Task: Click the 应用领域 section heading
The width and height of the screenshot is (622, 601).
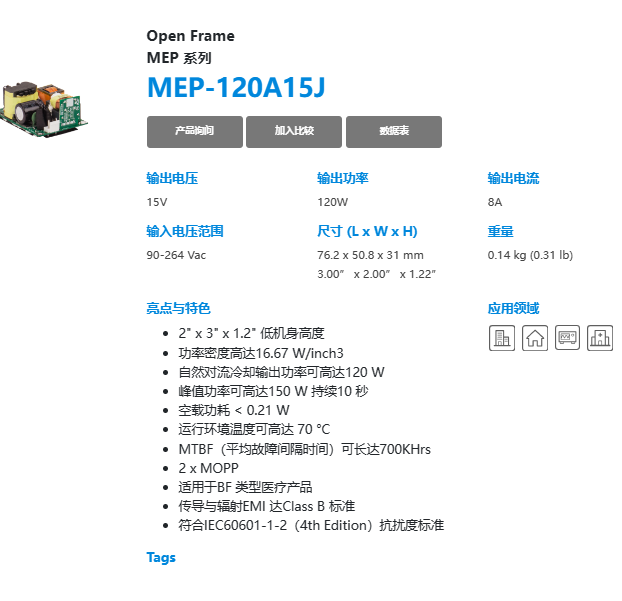Action: coord(513,308)
